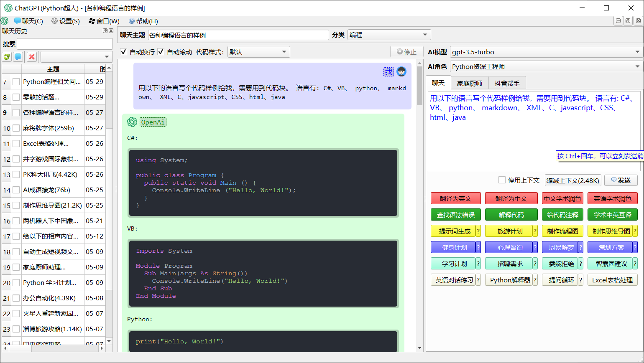Open the 分类 category dropdown
644x363 pixels.
click(389, 35)
